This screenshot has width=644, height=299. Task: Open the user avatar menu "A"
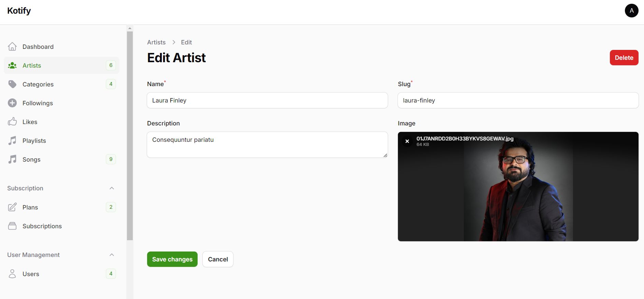pyautogui.click(x=631, y=11)
